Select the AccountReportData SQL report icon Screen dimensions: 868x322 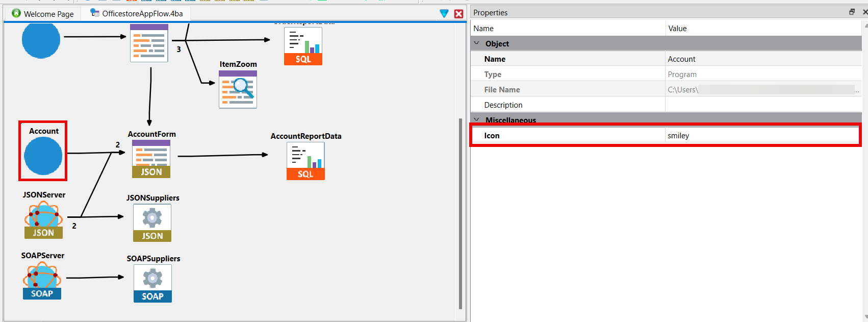(x=305, y=161)
